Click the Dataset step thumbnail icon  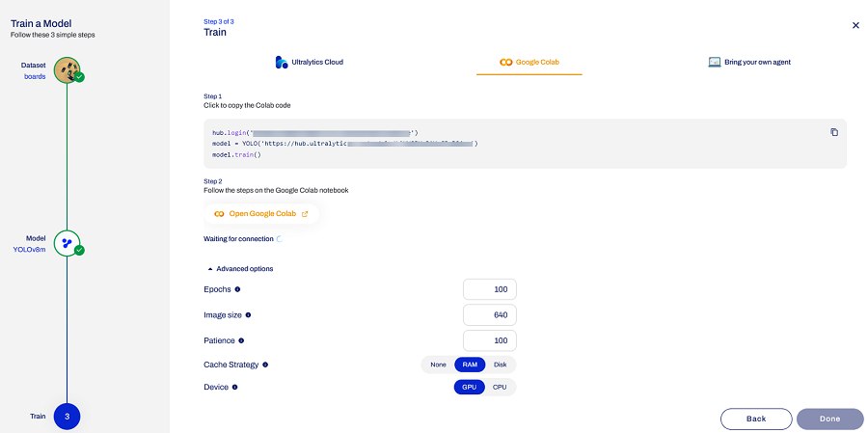(x=67, y=68)
